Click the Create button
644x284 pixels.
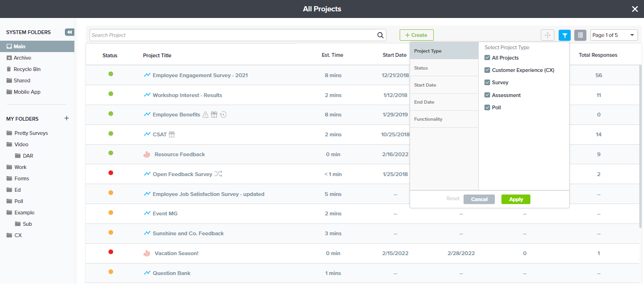416,35
